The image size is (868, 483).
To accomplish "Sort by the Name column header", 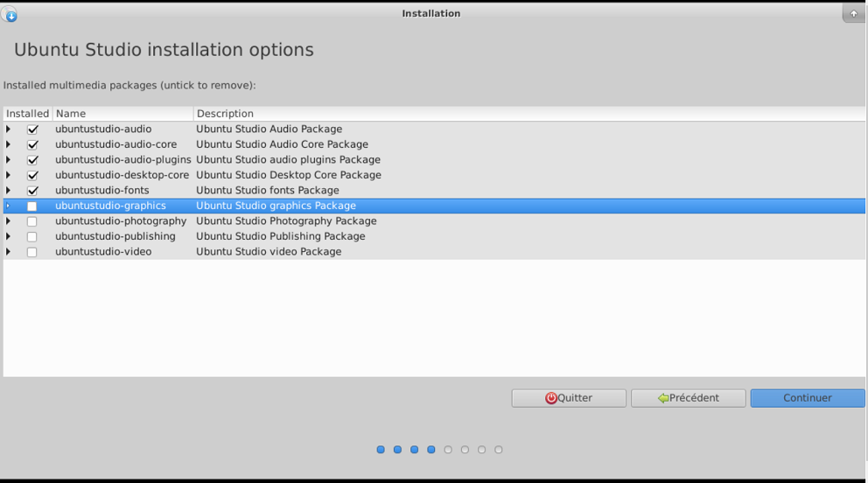I will point(122,114).
